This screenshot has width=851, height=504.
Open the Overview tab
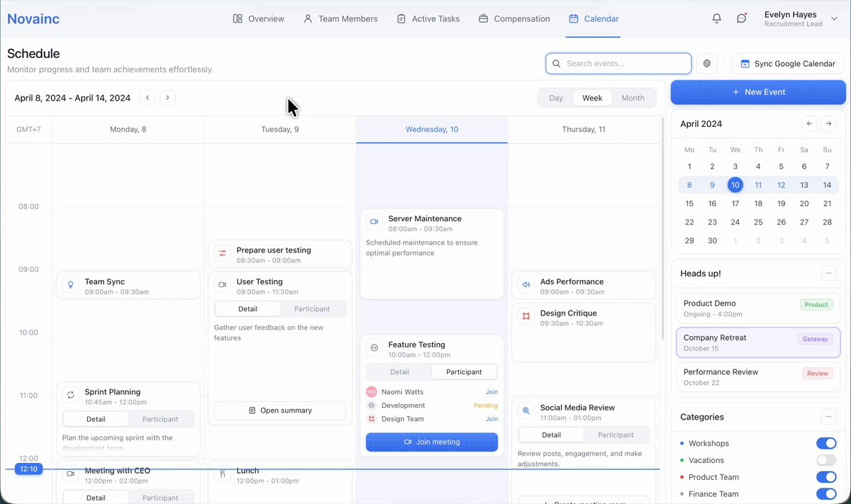coord(259,19)
